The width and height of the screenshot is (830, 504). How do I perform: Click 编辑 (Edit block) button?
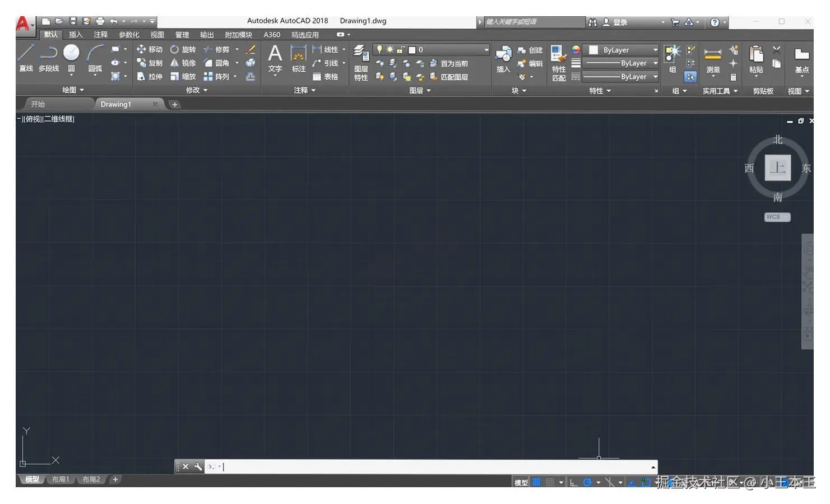pos(530,63)
